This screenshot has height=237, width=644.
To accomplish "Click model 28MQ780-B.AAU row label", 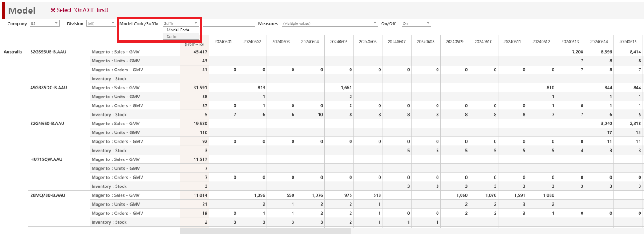I will pyautogui.click(x=48, y=195).
